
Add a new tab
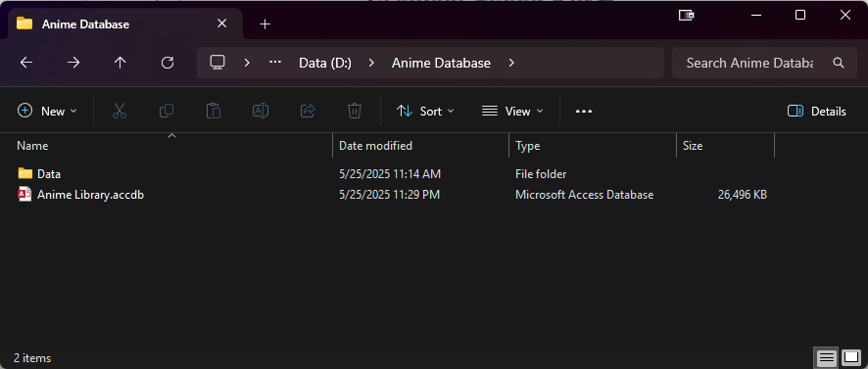pos(265,23)
